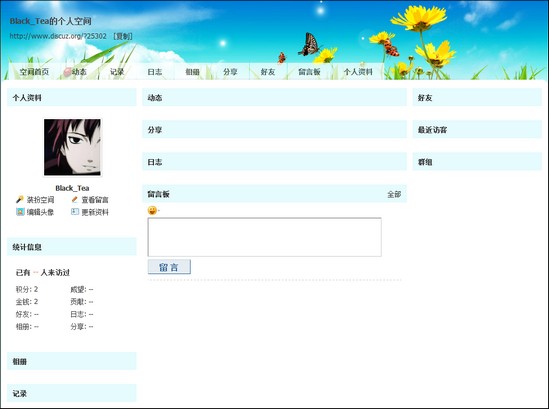549x409 pixels.
Task: Click the 查看留言 pencil icon
Action: [x=74, y=200]
